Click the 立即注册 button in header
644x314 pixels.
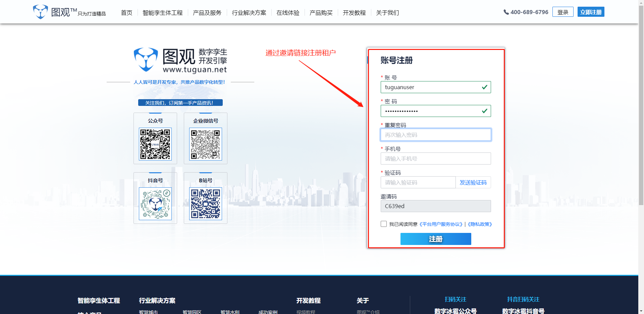tap(591, 12)
